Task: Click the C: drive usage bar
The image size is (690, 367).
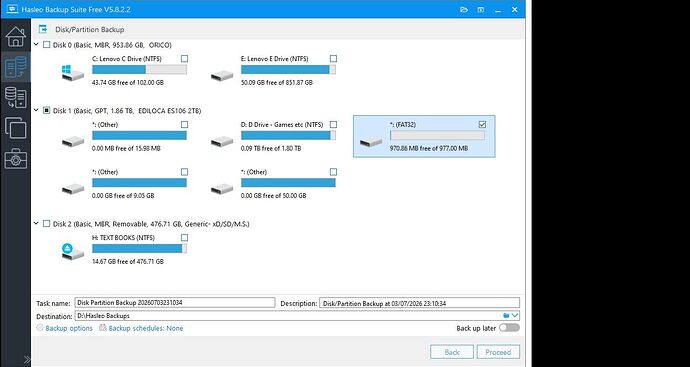Action: 139,70
